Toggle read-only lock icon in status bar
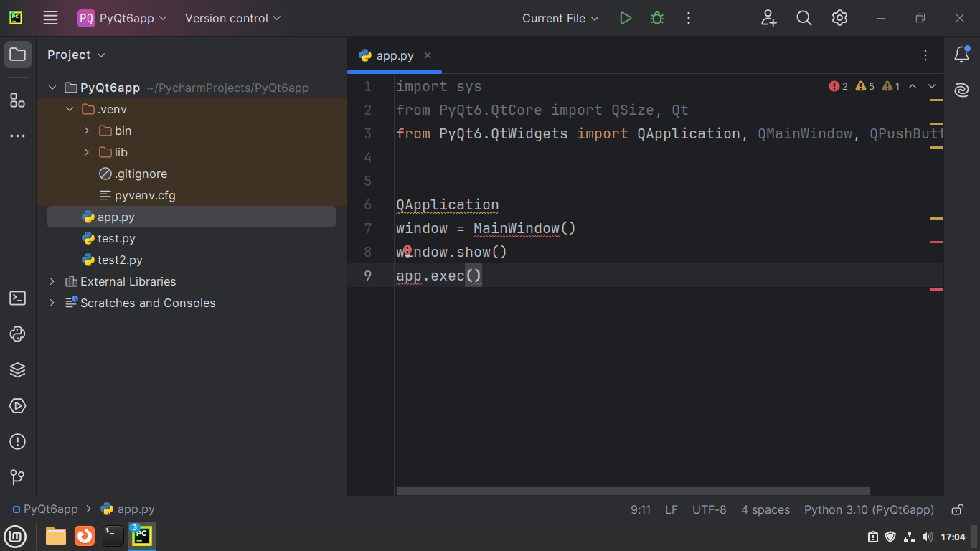This screenshot has height=551, width=980. coord(957,509)
